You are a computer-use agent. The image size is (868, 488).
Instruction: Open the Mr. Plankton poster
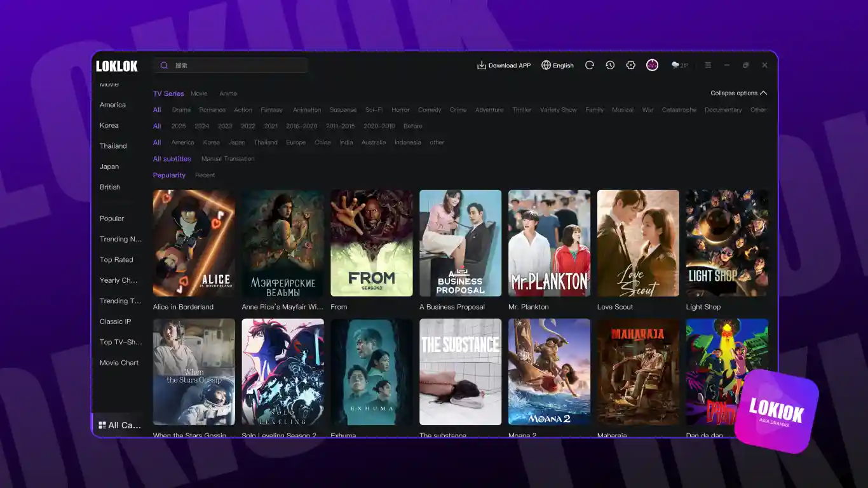(x=550, y=243)
